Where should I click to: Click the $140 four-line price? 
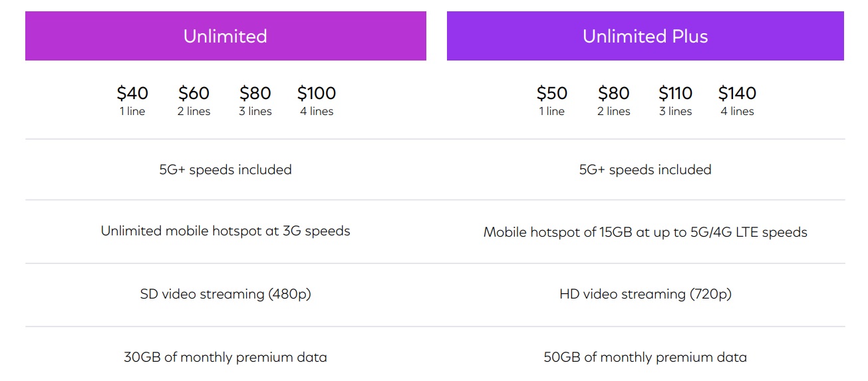(737, 93)
